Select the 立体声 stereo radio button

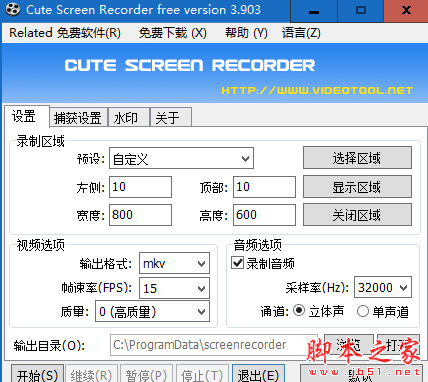pos(299,311)
